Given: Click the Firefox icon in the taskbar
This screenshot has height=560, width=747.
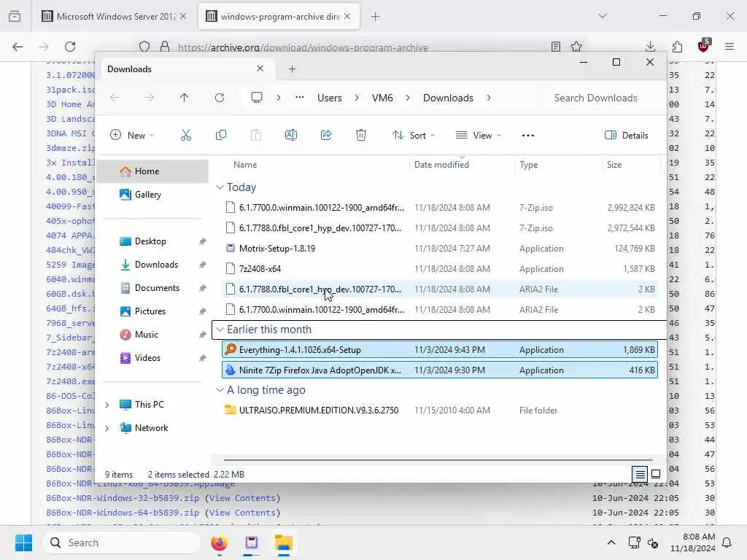Looking at the screenshot, I should (x=219, y=542).
